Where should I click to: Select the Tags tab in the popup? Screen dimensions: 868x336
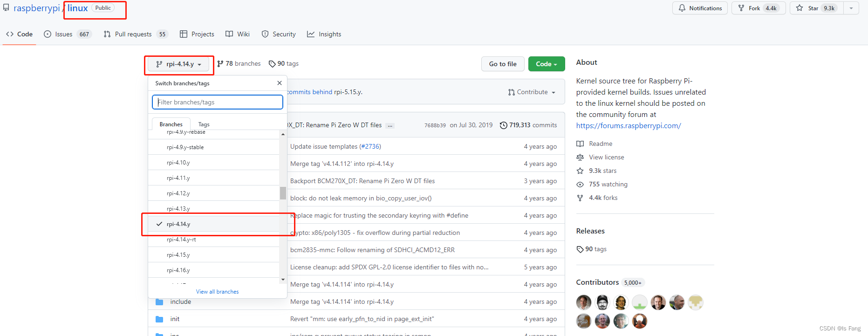tap(204, 124)
